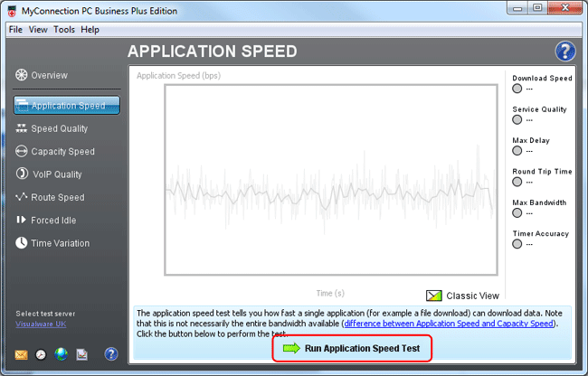The width and height of the screenshot is (588, 376).
Task: Click the MyConnection title bar app icon
Action: [x=12, y=11]
